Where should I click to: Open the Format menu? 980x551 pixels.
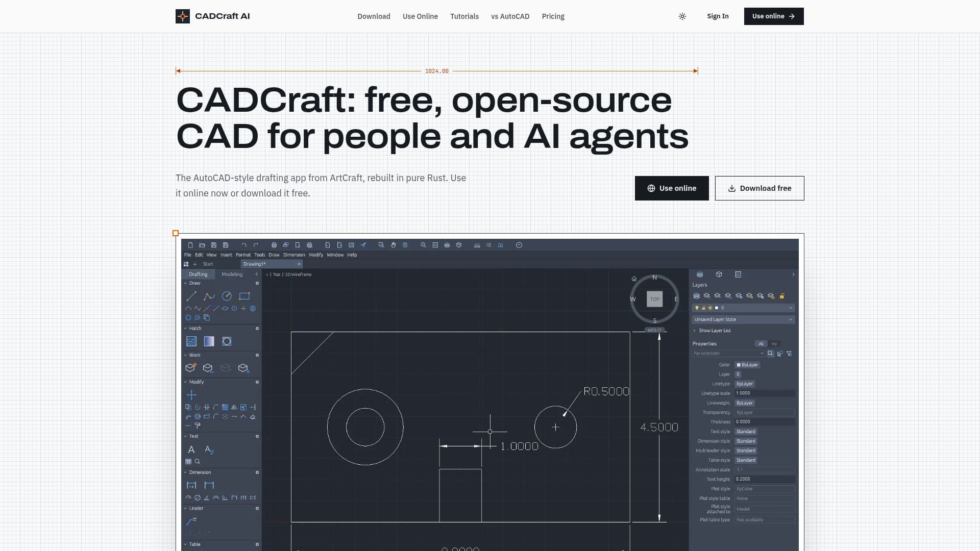243,255
